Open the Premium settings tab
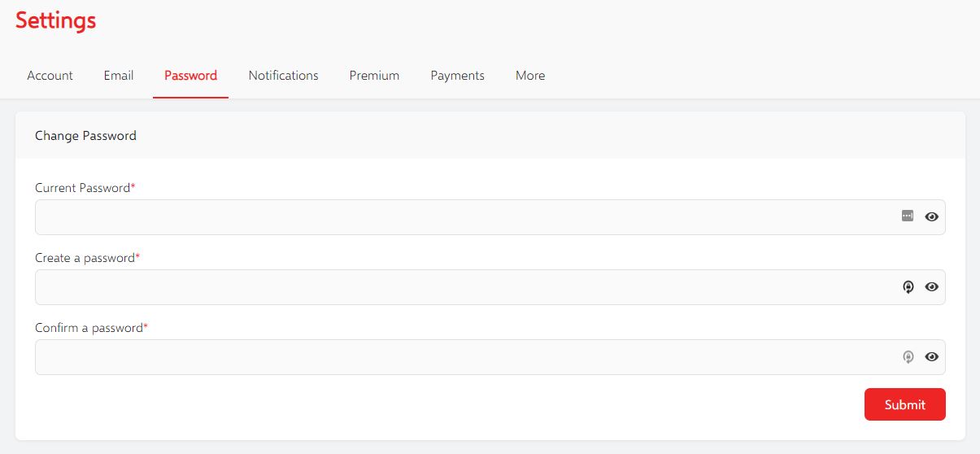 click(x=374, y=76)
